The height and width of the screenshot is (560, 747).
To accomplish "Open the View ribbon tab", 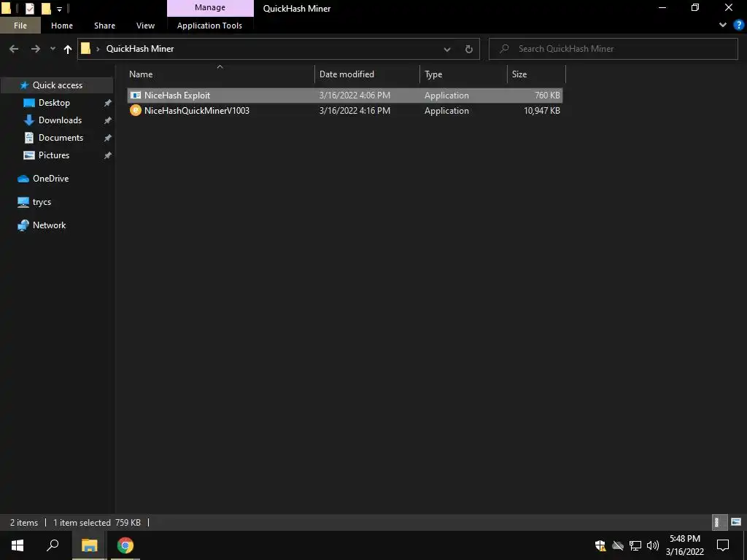I will [x=145, y=26].
